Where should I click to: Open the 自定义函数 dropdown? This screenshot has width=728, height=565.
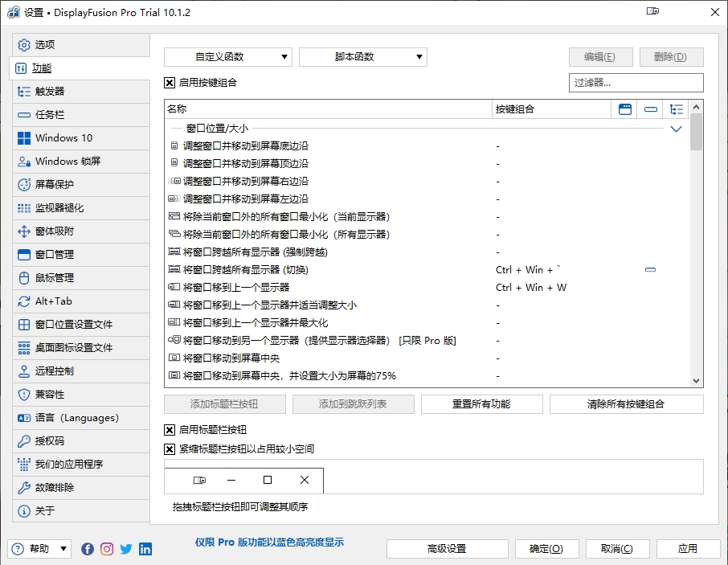pos(227,57)
